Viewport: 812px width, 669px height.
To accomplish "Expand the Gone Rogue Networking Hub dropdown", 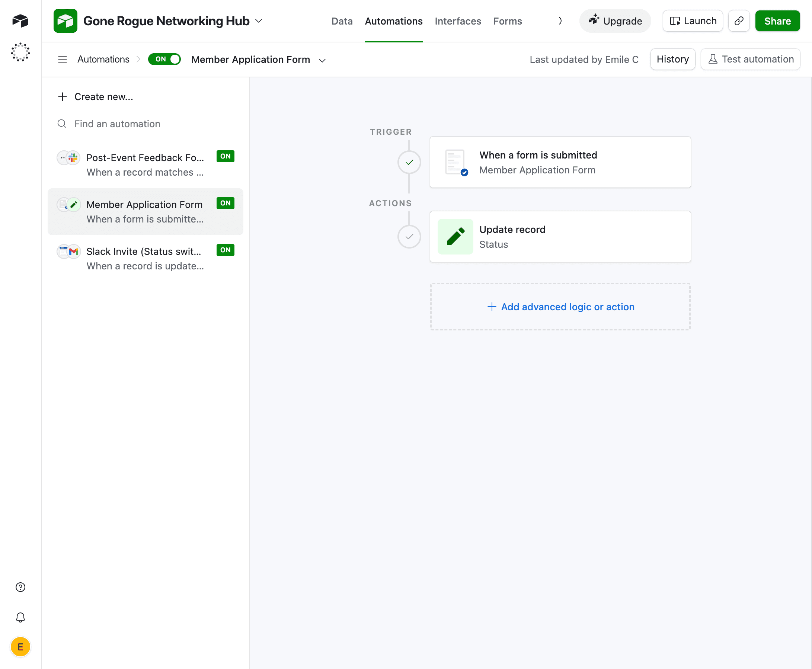I will [259, 21].
